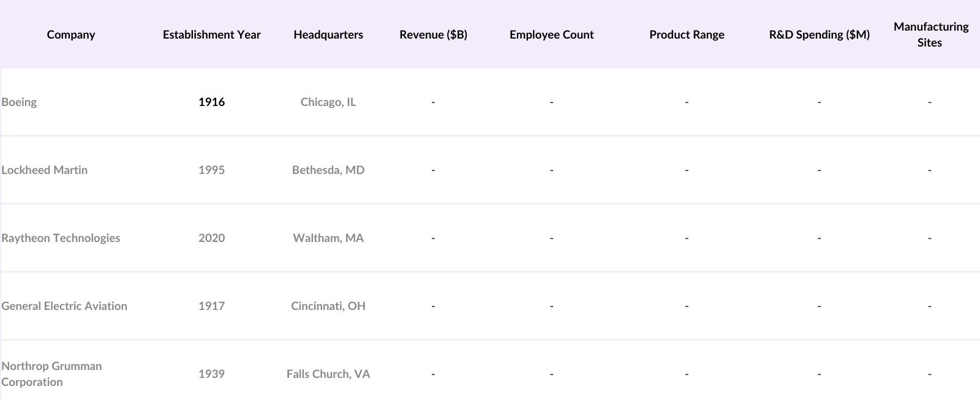The image size is (980, 400).
Task: Click the Company column header
Action: click(71, 34)
